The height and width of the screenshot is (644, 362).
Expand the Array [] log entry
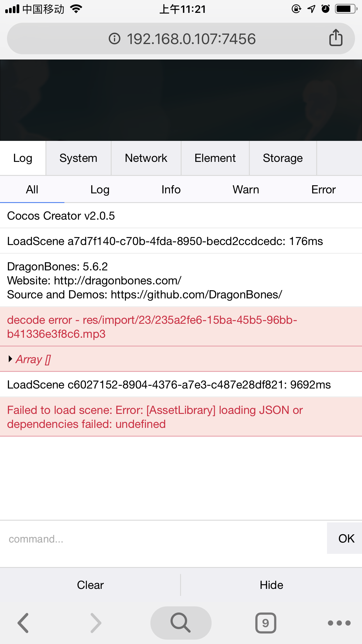pyautogui.click(x=11, y=359)
